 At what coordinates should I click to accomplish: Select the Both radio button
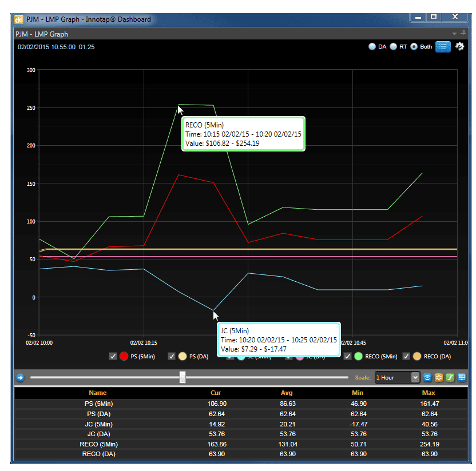point(414,47)
